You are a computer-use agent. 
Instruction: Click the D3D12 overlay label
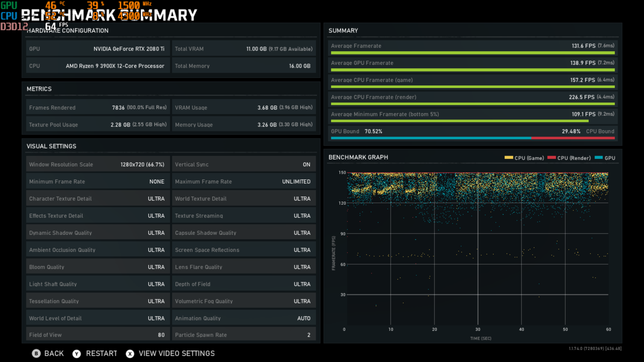[x=14, y=26]
